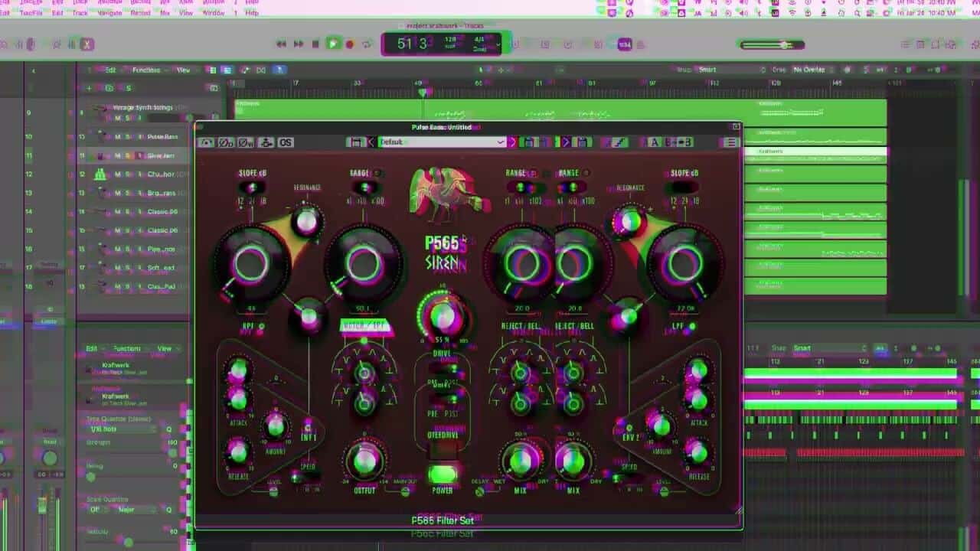The image size is (980, 551).
Task: Click the Chu..hor green instrument icon
Action: click(100, 174)
